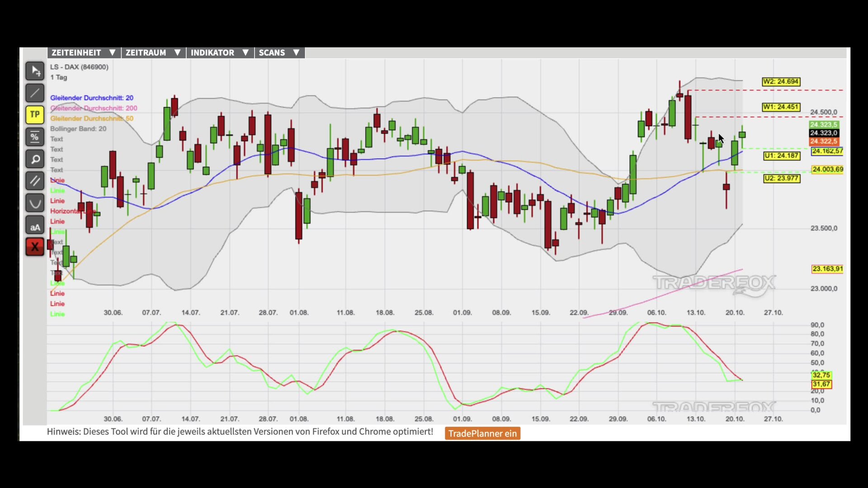Click Gleitender Durchschnitt: 20 legend entry
Image resolution: width=868 pixels, height=488 pixels.
[92, 98]
